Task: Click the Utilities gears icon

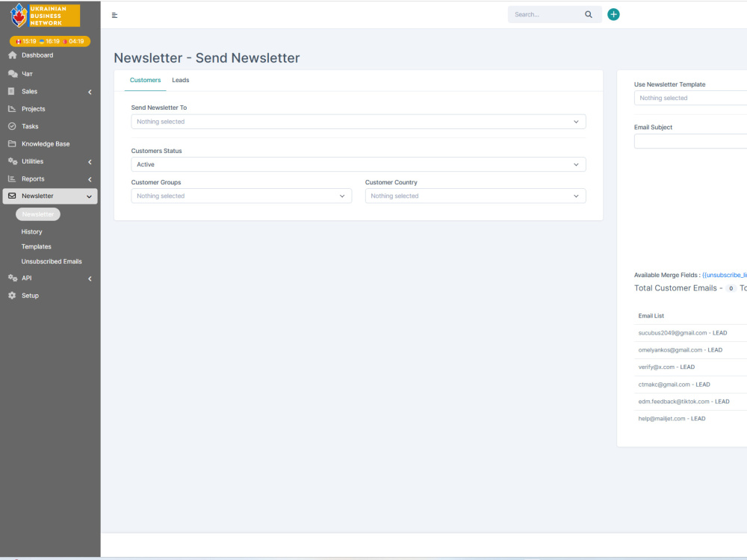Action: tap(13, 161)
